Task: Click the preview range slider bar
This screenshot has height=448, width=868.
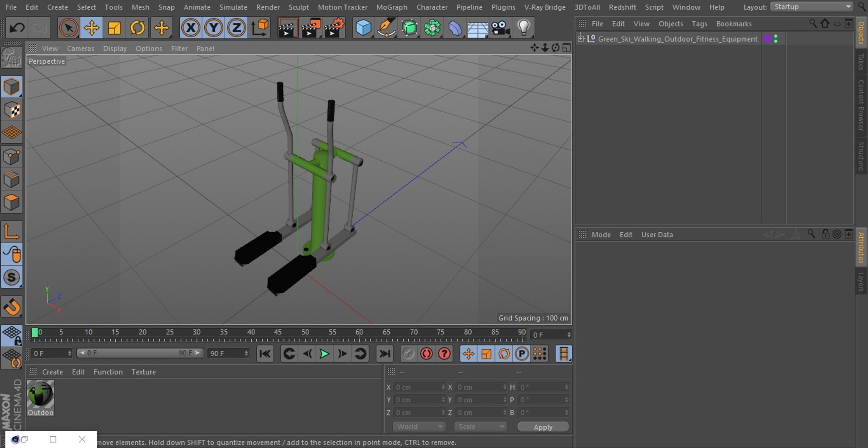Action: point(140,353)
